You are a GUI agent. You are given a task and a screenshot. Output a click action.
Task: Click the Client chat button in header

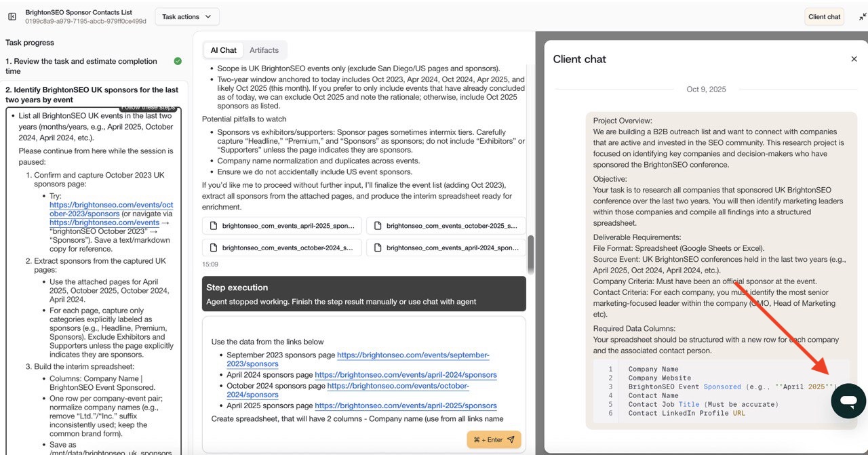coord(824,17)
